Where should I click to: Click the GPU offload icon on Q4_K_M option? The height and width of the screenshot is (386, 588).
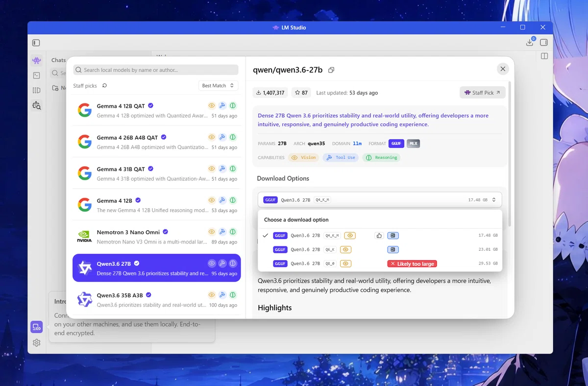[x=392, y=236]
